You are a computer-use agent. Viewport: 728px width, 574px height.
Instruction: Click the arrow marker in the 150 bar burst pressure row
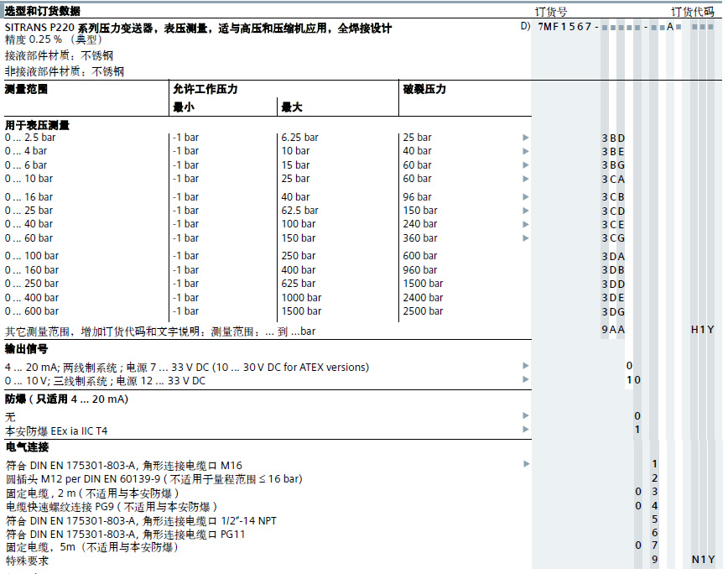[526, 211]
